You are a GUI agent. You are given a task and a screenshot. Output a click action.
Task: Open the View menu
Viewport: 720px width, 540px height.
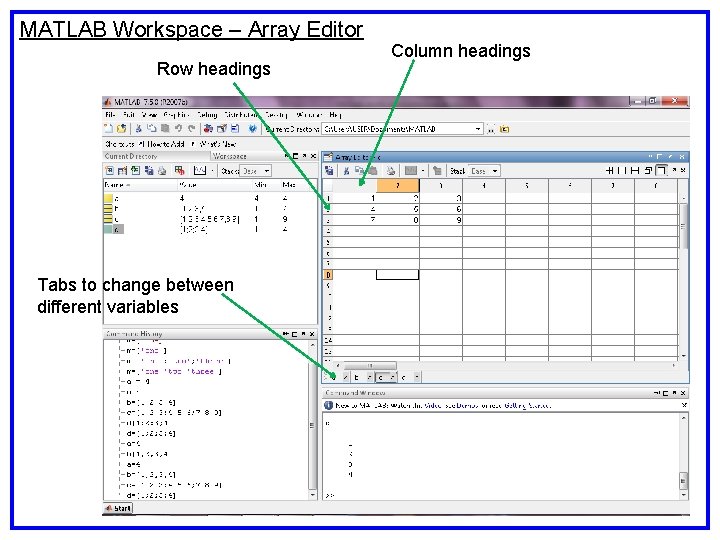149,114
